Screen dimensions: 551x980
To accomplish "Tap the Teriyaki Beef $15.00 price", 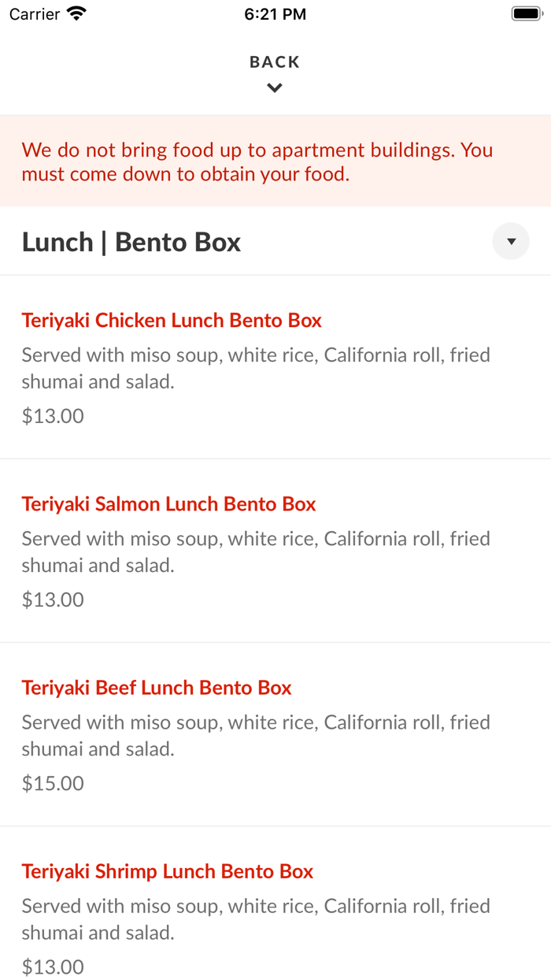I will [53, 783].
